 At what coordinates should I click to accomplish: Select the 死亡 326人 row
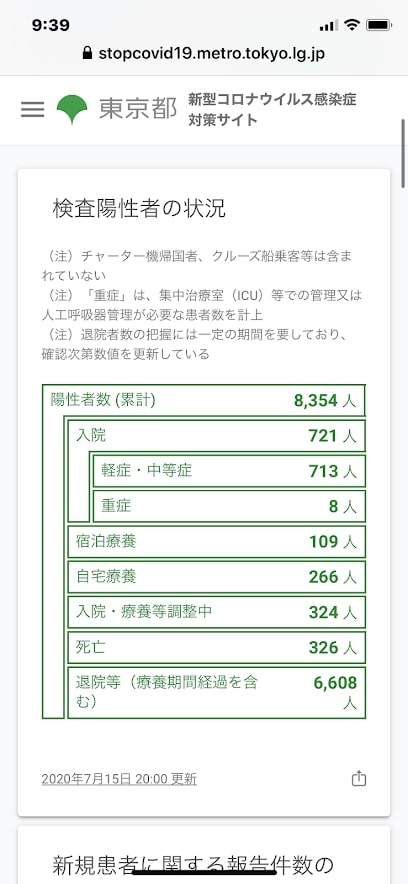click(216, 647)
